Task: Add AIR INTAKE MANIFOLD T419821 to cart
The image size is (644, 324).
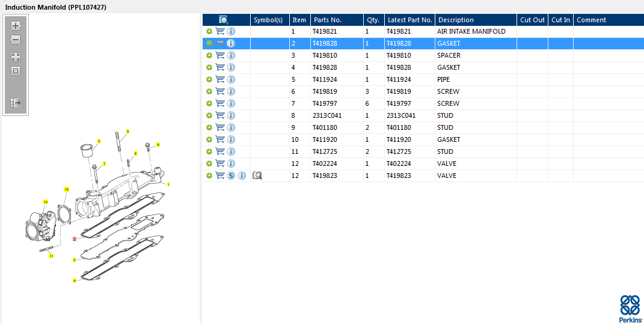Action: click(220, 31)
